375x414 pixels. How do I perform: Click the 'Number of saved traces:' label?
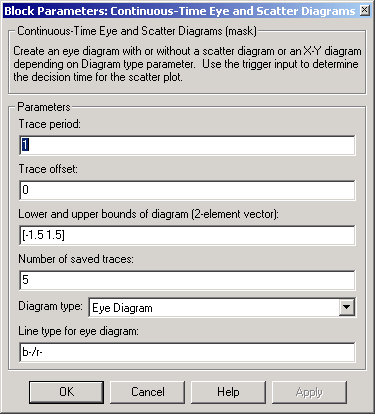[x=76, y=259]
